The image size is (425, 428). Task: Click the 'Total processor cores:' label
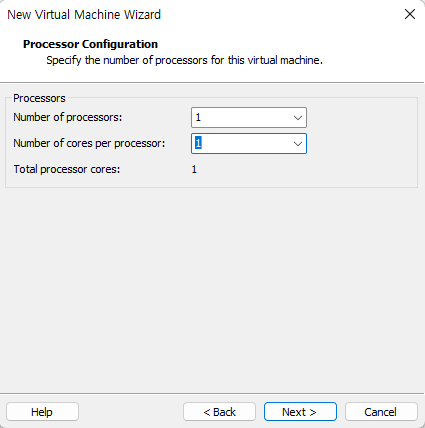67,169
